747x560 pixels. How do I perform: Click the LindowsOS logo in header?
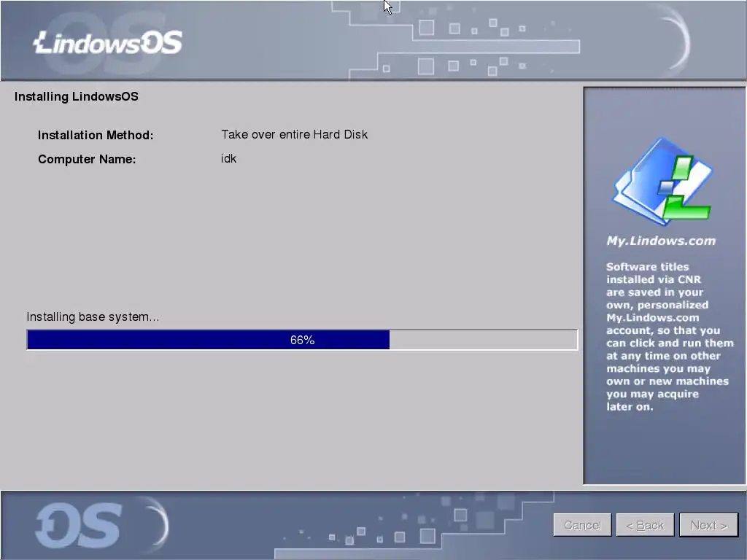[x=108, y=42]
